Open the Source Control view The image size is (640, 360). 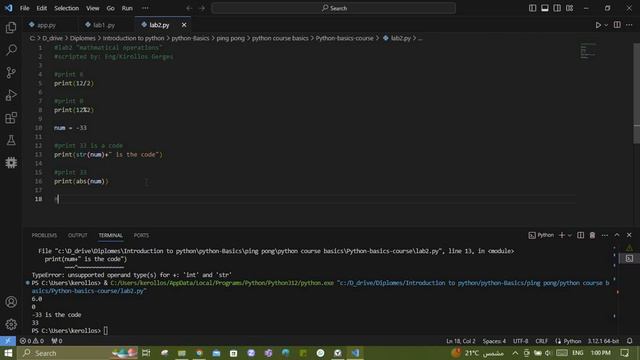(x=11, y=73)
